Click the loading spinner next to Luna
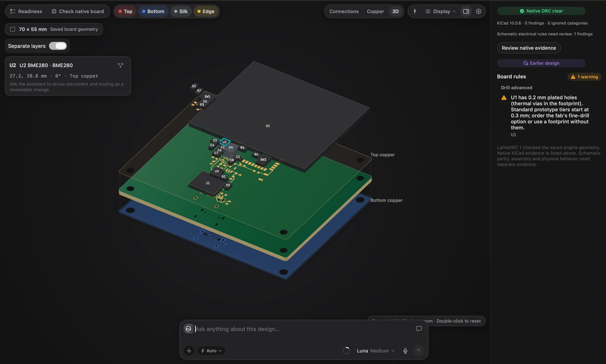This screenshot has width=606, height=364. coord(346,351)
